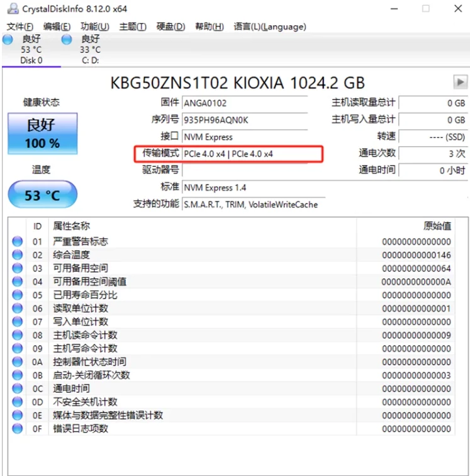Click status orb for attribute 0A
This screenshot has width=470, height=476.
(18, 362)
